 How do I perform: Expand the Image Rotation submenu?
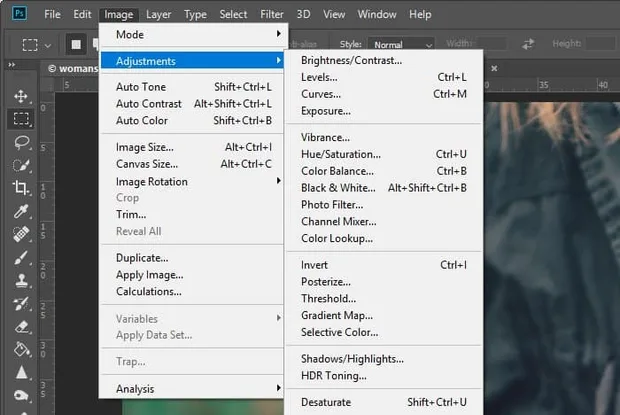pos(193,181)
